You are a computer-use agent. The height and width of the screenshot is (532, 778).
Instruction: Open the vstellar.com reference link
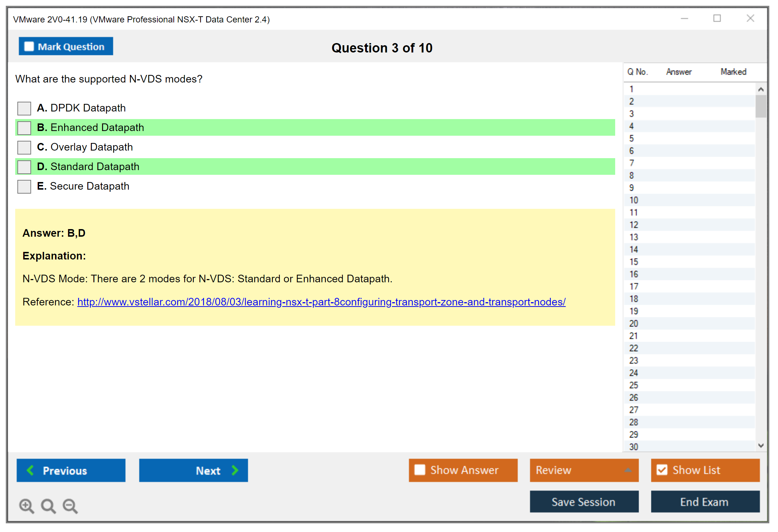pyautogui.click(x=321, y=302)
